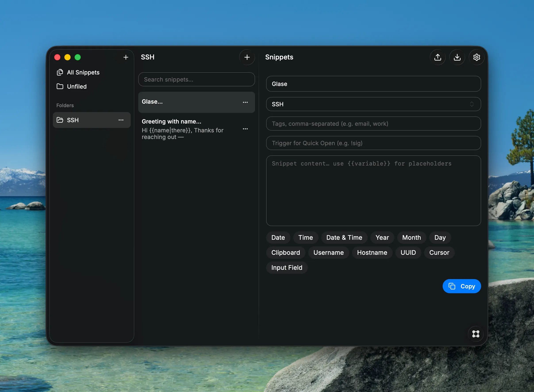
Task: Insert the Year placeholder
Action: coord(382,238)
